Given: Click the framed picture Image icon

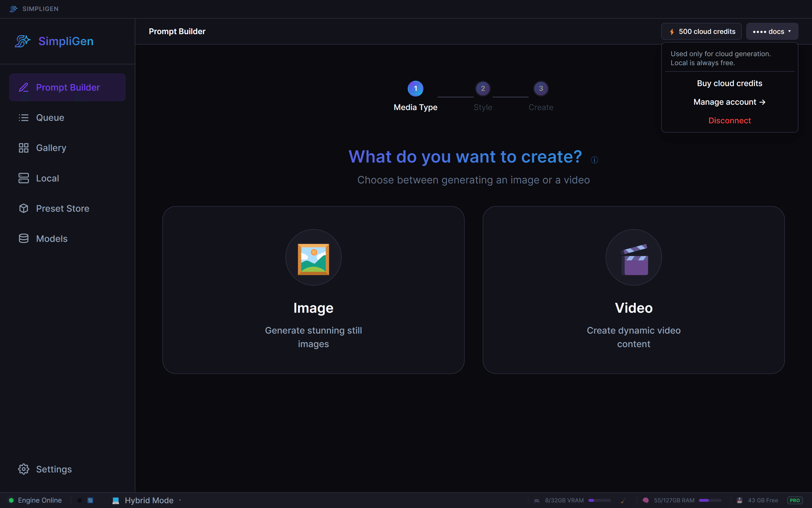Looking at the screenshot, I should coord(314,259).
